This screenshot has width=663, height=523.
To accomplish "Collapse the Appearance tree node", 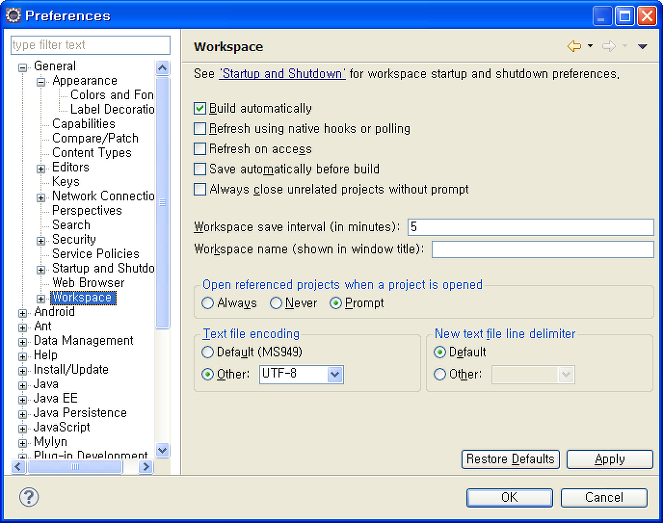I will [x=41, y=82].
